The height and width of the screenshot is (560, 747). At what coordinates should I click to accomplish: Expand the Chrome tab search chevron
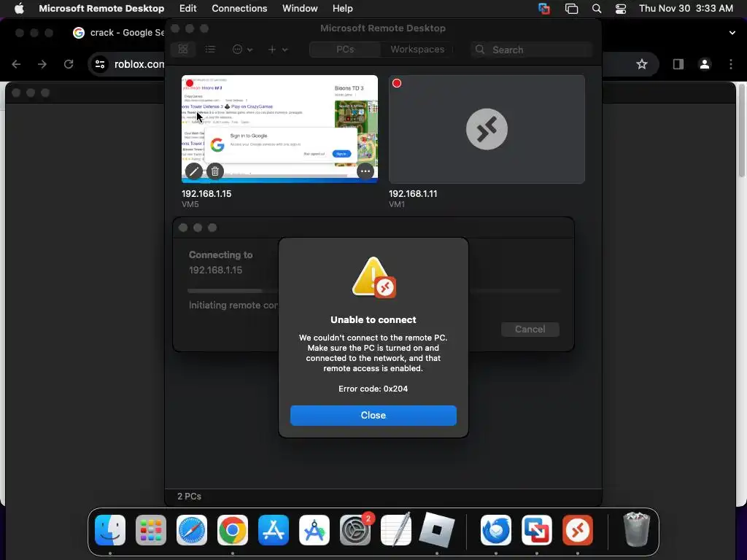click(732, 33)
